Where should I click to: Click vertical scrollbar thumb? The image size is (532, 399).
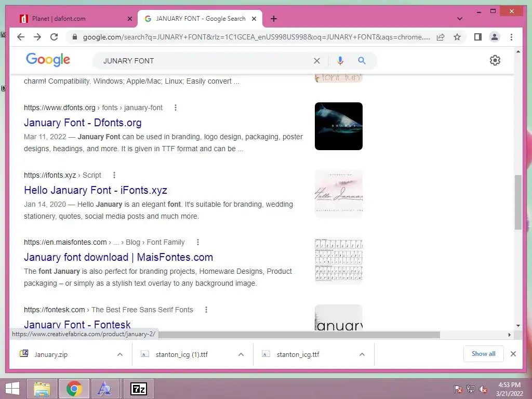pyautogui.click(x=518, y=202)
